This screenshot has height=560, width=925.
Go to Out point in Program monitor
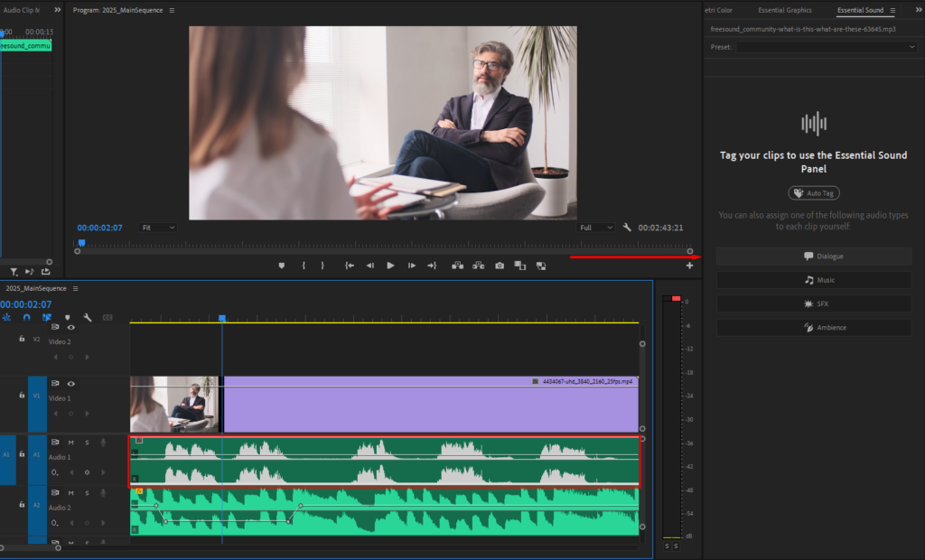(x=432, y=266)
